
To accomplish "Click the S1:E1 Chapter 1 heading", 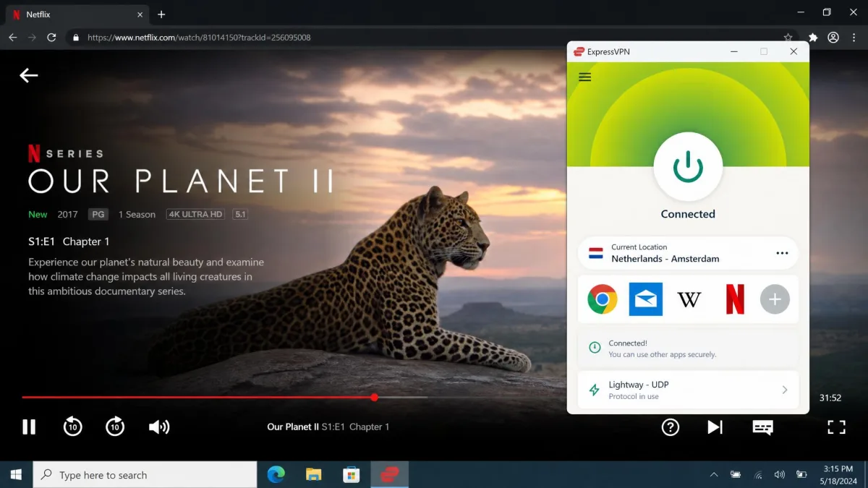I will 69,241.
